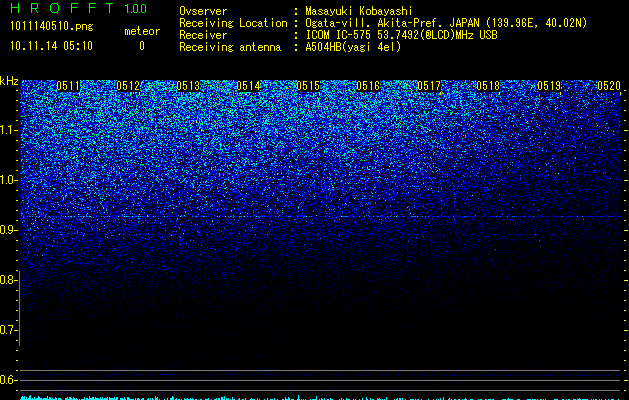The image size is (629, 400).
Task: Click the 0512 time marker
Action: point(128,86)
